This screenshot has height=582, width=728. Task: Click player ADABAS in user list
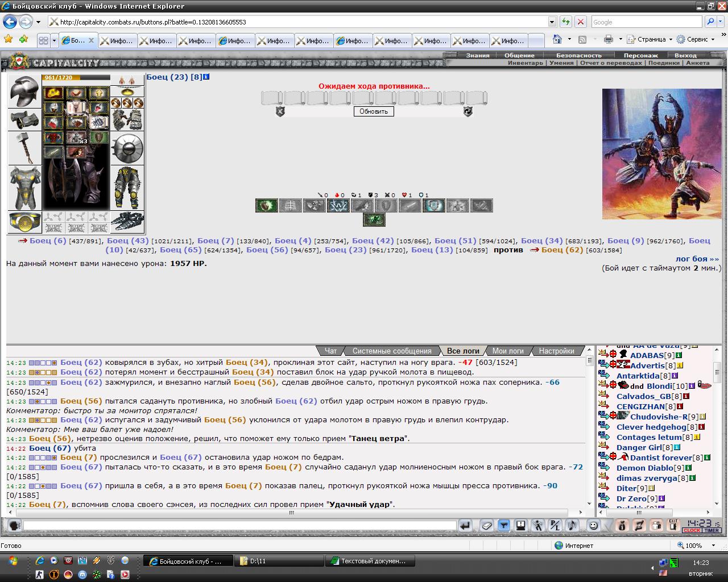pyautogui.click(x=647, y=355)
